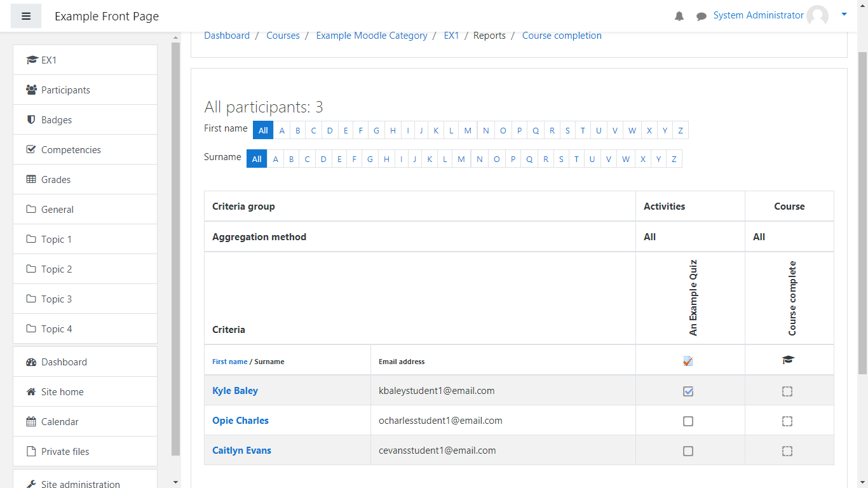
Task: Toggle Kyle Baley's quiz completion checkbox
Action: pyautogui.click(x=688, y=391)
